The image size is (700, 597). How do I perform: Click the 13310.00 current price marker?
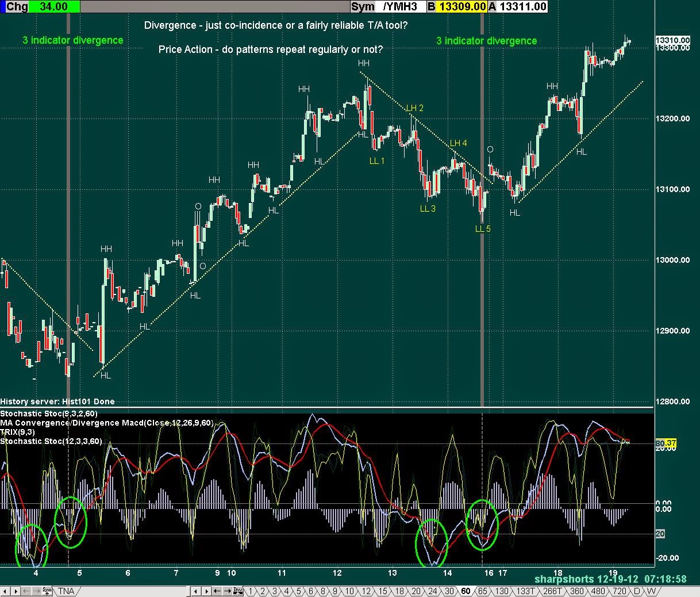click(672, 40)
